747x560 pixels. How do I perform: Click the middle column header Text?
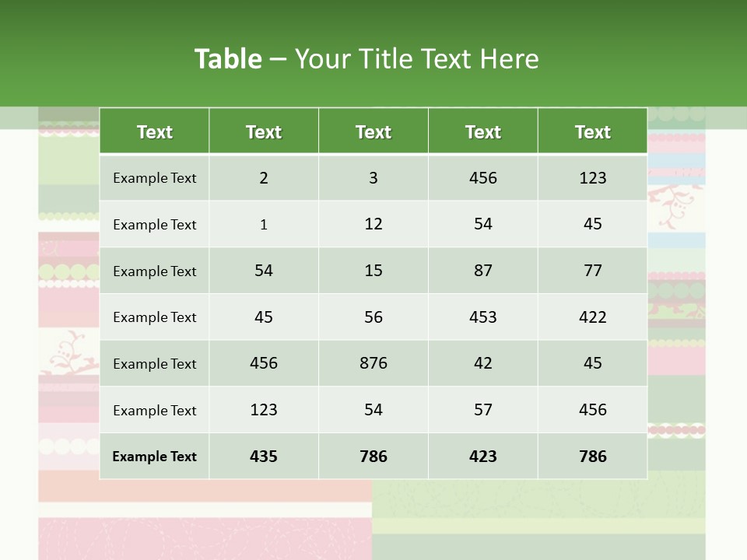click(x=373, y=132)
